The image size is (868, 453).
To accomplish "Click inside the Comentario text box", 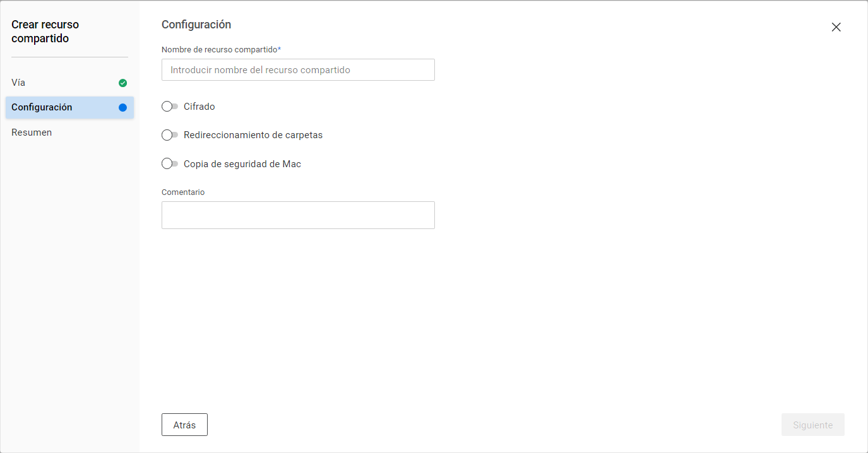I will pyautogui.click(x=298, y=215).
